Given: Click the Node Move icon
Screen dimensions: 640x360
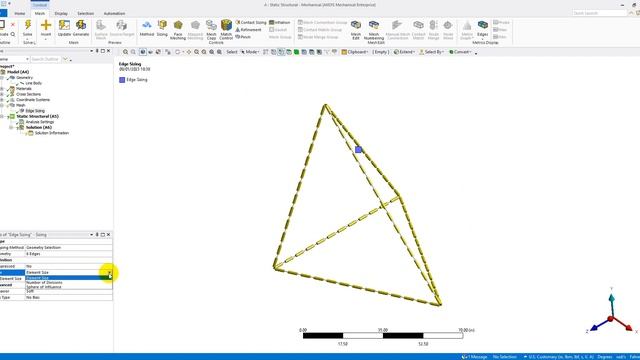Looking at the screenshot, I should (x=448, y=25).
